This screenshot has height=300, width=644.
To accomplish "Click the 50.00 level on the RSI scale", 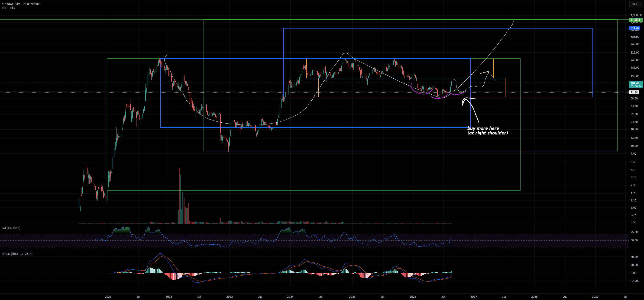I will point(634,241).
